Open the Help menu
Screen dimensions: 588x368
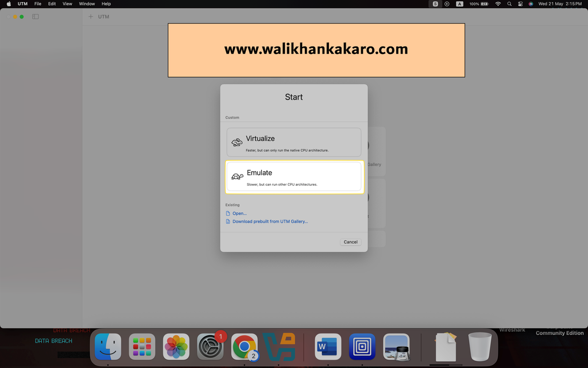click(x=106, y=4)
